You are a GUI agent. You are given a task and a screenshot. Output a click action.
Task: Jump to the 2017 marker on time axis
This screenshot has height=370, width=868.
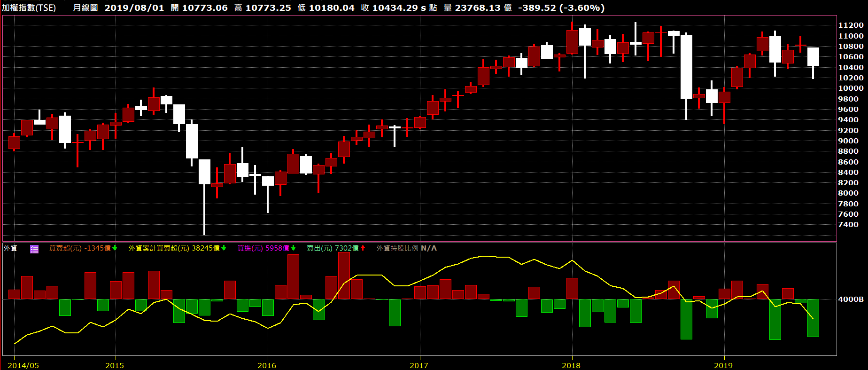click(419, 365)
